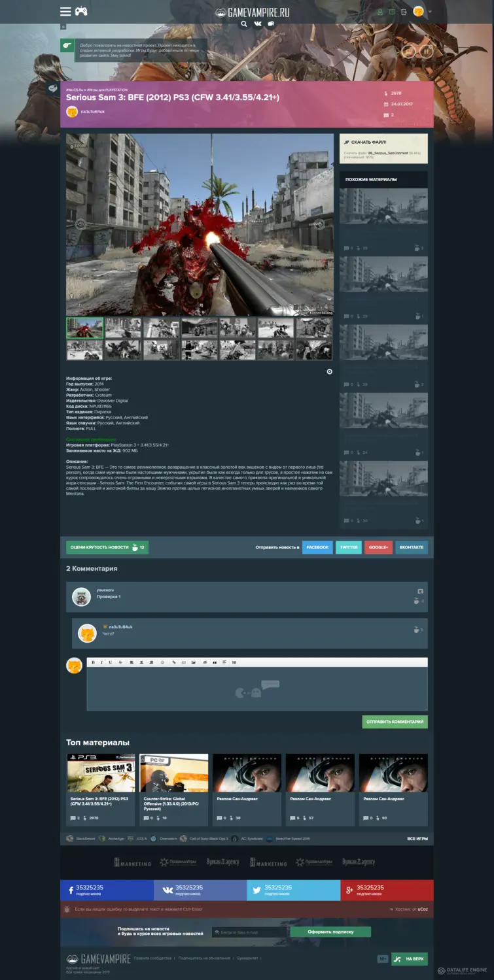Click the round icon below the gallery
494x980 pixels.
pos(329,371)
